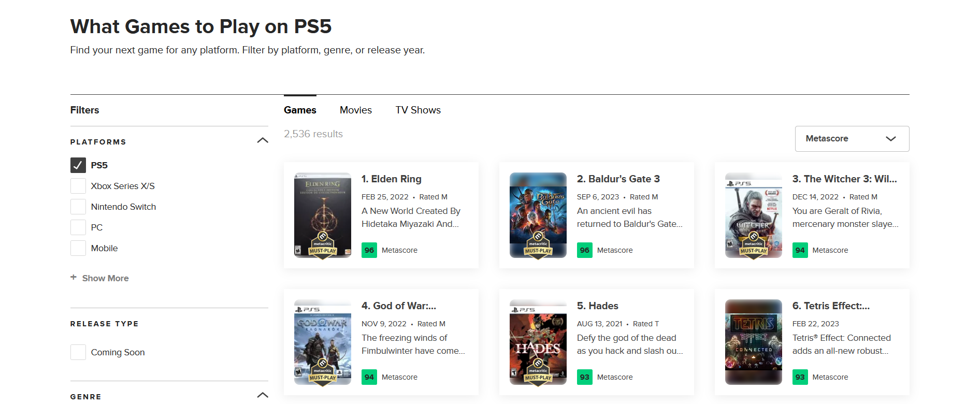Screen dimensions: 980x404
Task: Click the Elden Ring cover thumbnail
Action: tap(322, 215)
